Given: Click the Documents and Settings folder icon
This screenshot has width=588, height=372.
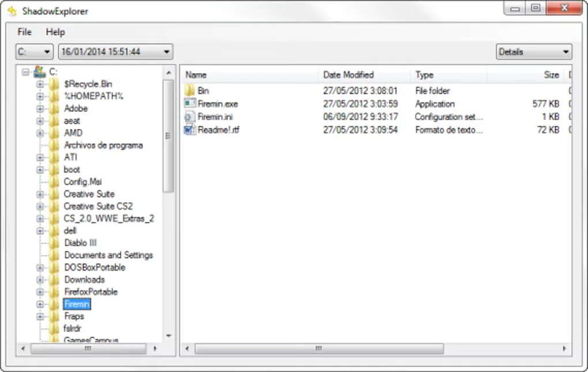Looking at the screenshot, I should [54, 255].
